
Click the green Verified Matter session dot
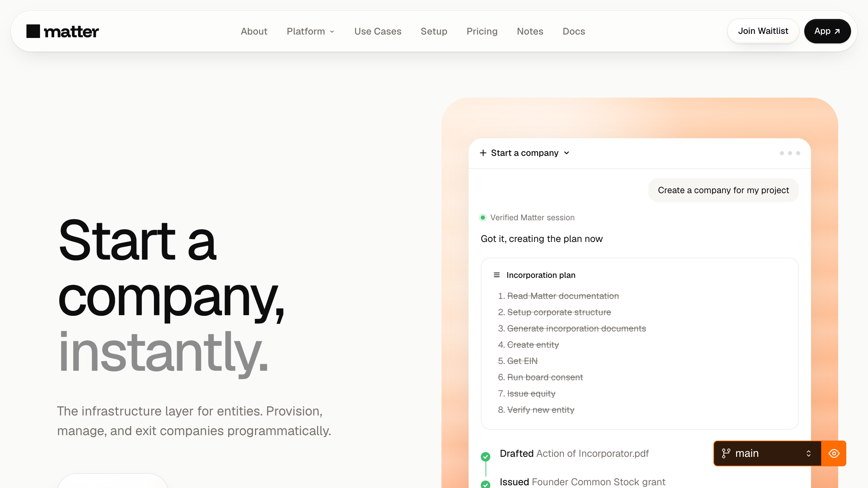483,218
